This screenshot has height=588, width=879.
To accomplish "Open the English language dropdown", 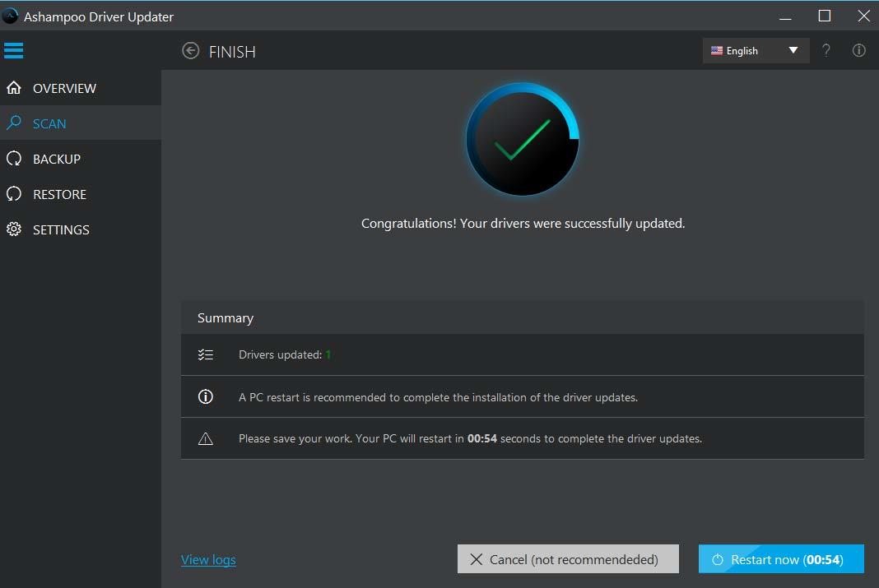I will pyautogui.click(x=742, y=51).
